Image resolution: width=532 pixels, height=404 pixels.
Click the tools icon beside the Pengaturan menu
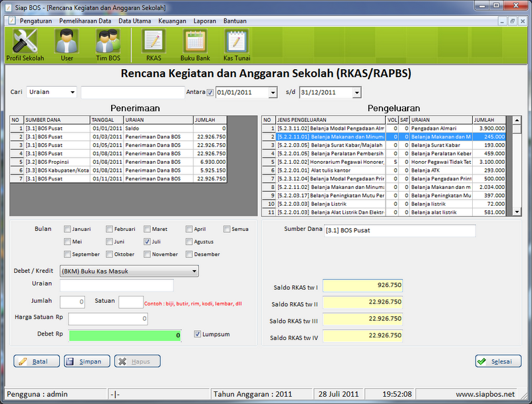pyautogui.click(x=11, y=21)
